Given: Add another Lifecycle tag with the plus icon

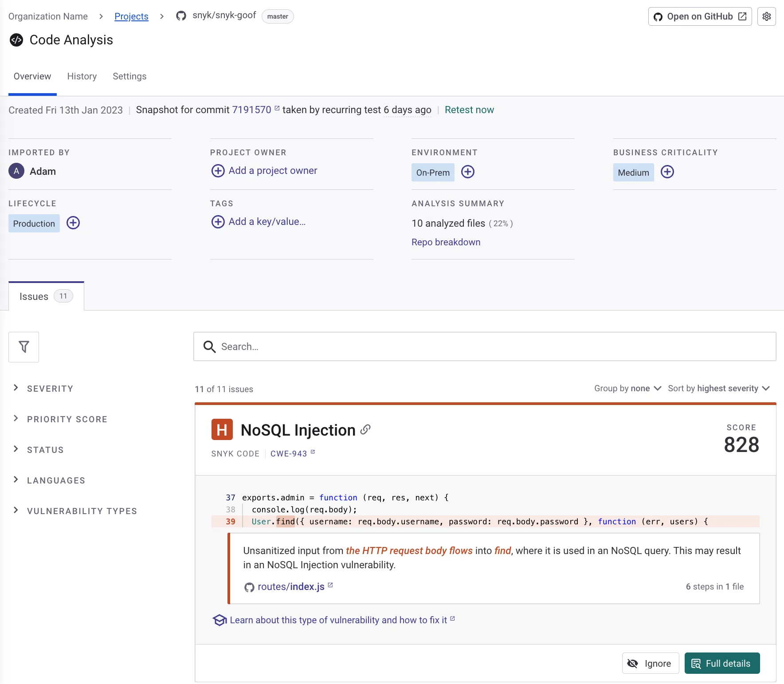Looking at the screenshot, I should 73,223.
